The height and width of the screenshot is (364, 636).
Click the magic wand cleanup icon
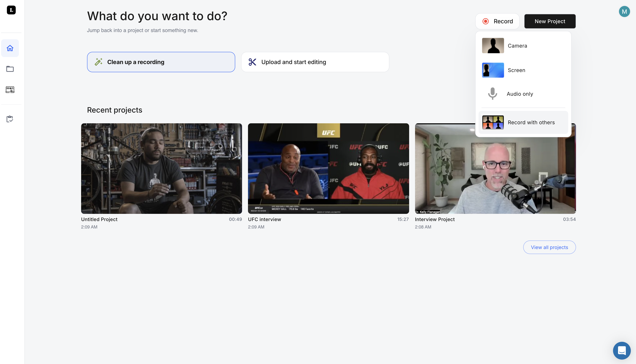[x=99, y=62]
